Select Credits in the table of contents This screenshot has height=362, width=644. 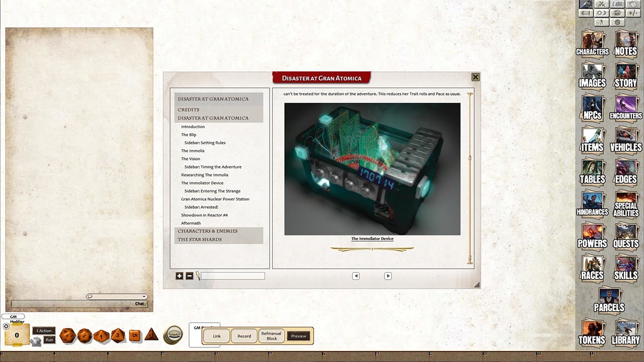[188, 109]
